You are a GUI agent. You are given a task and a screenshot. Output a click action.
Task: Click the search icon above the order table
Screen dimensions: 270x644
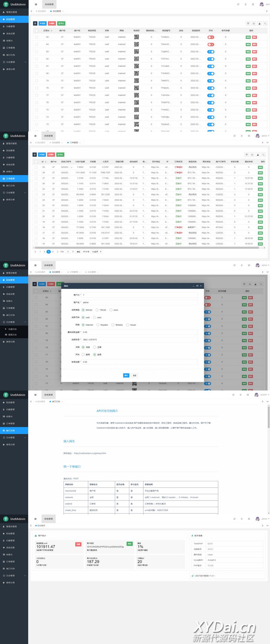263,155
